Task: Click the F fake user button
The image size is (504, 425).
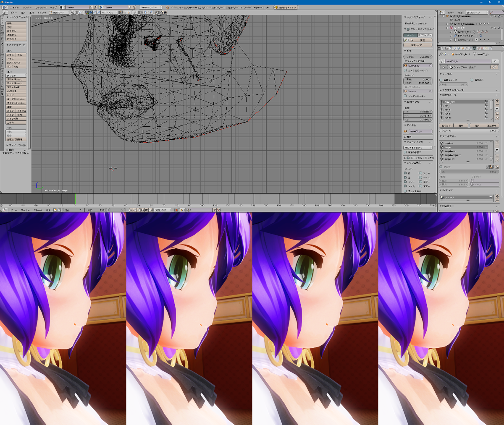Action: 495,61
